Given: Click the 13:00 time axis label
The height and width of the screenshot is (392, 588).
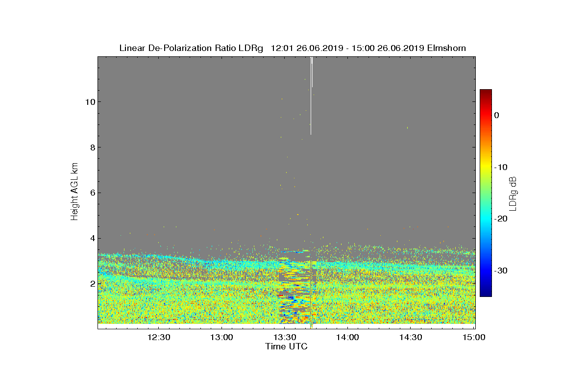Looking at the screenshot, I should pos(221,337).
